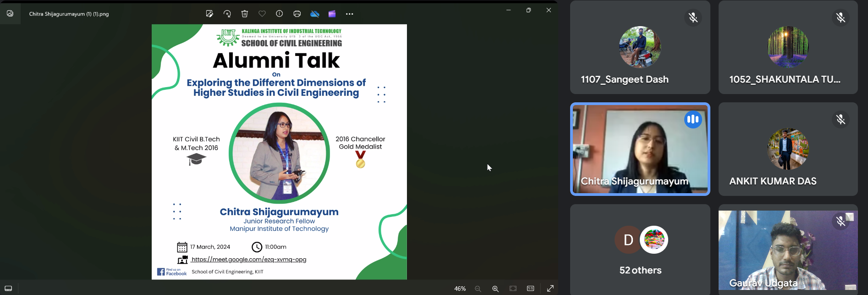Delete the image with trash icon
This screenshot has height=295, width=868.
pyautogui.click(x=245, y=14)
